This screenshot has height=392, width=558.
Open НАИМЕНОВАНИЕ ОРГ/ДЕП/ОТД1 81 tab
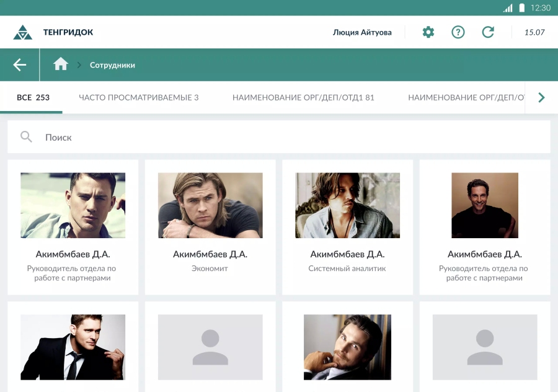[303, 97]
